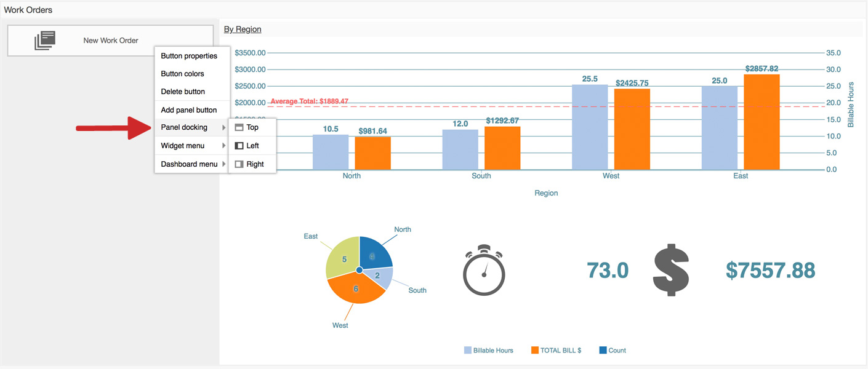The width and height of the screenshot is (868, 369).
Task: Open Button colors menu entry
Action: pyautogui.click(x=182, y=74)
